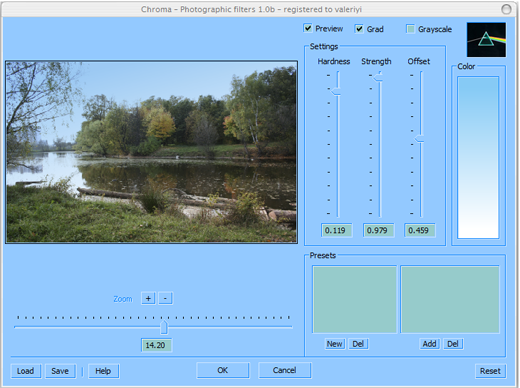Toggle the Preview checkbox
Screen dimensions: 520x388
[308, 28]
